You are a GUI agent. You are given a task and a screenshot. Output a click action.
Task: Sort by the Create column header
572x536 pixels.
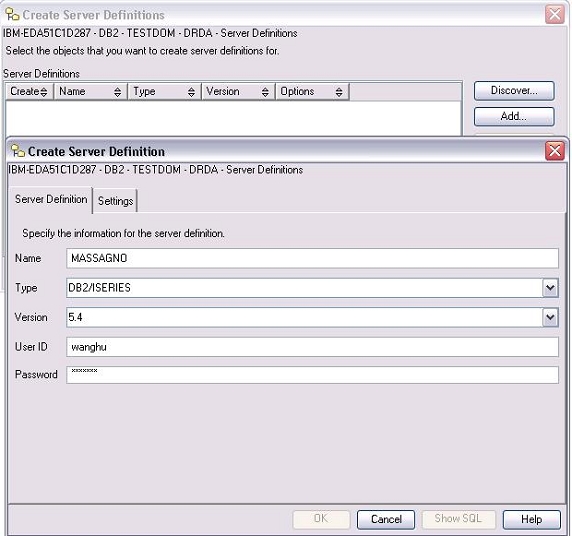29,91
